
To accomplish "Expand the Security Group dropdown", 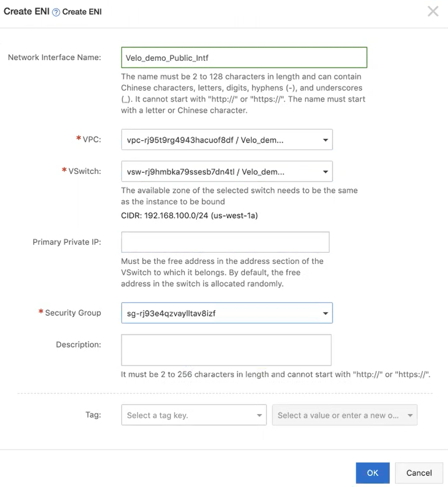I will (x=226, y=313).
